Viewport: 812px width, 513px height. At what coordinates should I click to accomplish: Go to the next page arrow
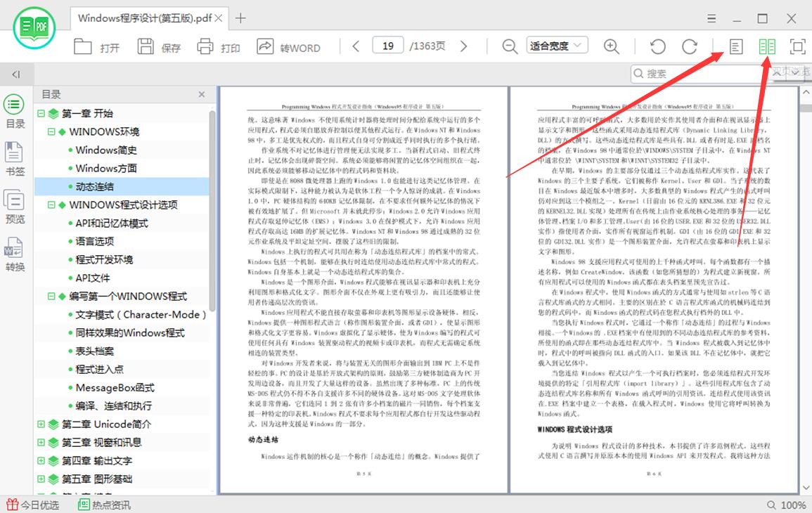pos(463,46)
